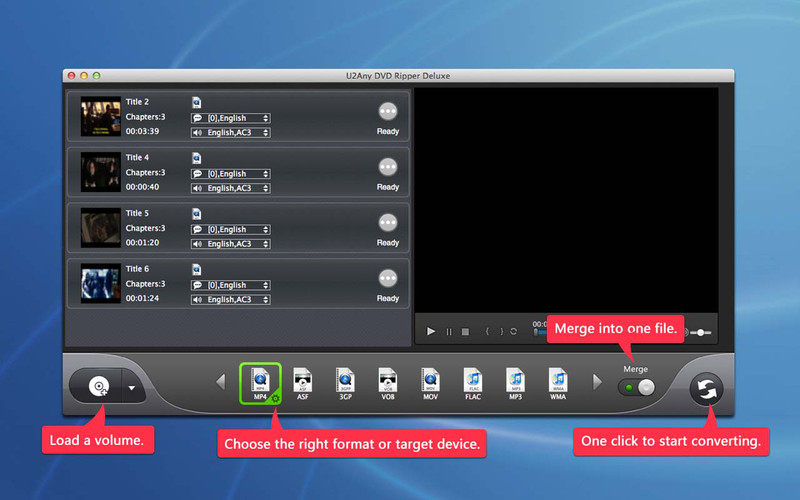This screenshot has width=800, height=500.
Task: Select the Title 5 thumbnail
Action: pyautogui.click(x=101, y=228)
